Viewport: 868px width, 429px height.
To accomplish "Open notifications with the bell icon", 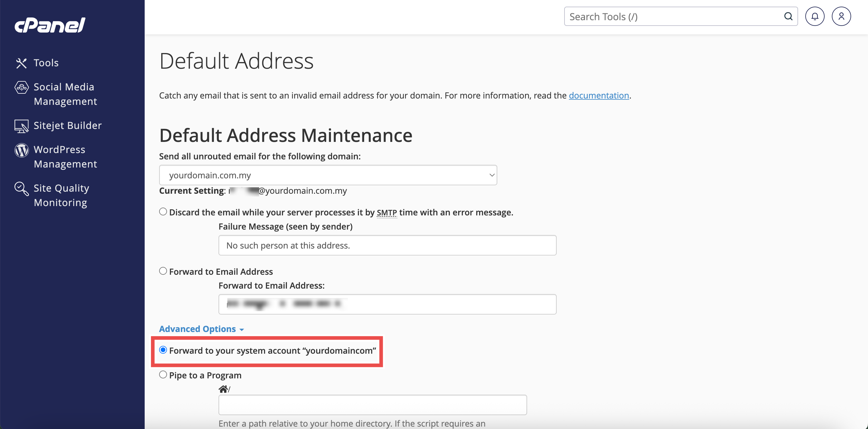I will coord(815,16).
